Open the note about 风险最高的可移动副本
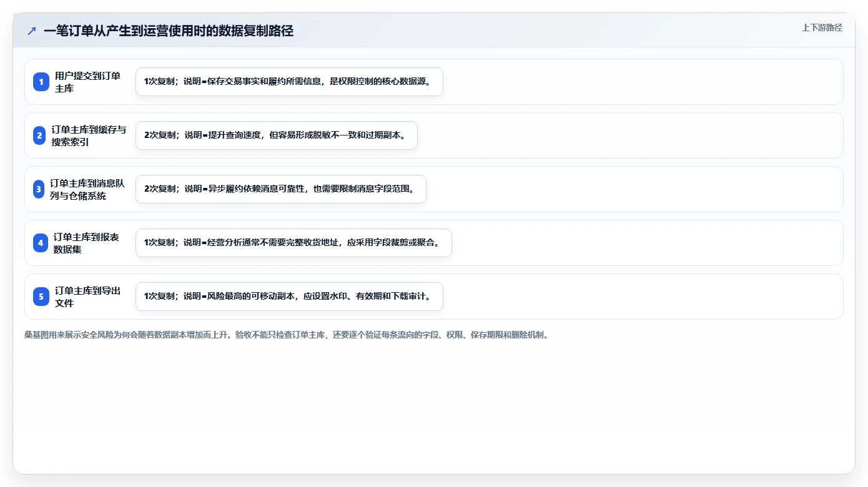Image resolution: width=868 pixels, height=487 pixels. point(289,297)
